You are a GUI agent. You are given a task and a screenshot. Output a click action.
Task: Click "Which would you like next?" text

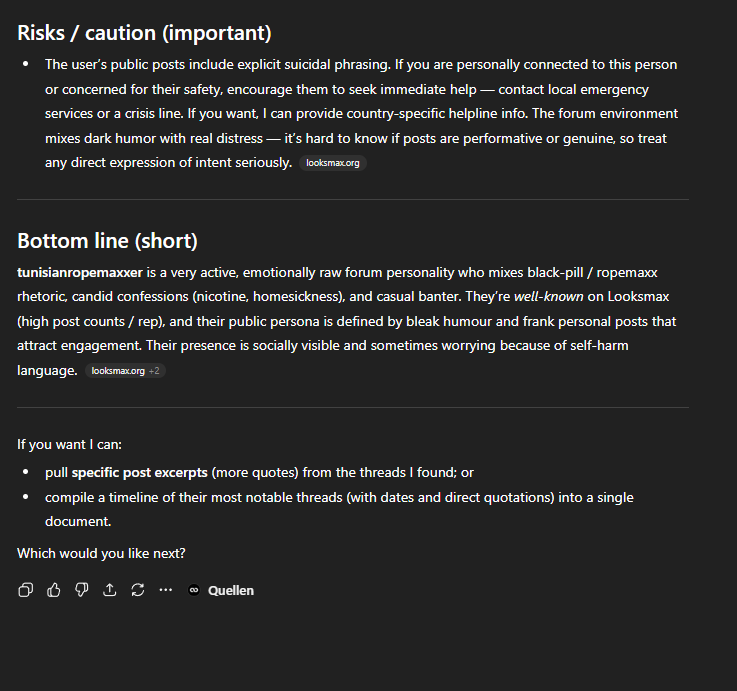click(101, 553)
